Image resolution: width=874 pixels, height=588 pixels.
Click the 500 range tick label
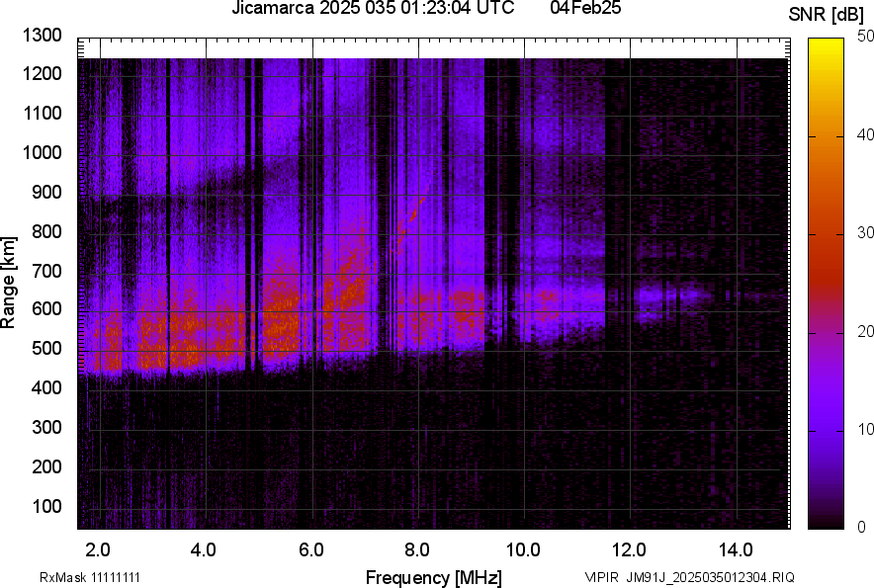click(x=45, y=349)
